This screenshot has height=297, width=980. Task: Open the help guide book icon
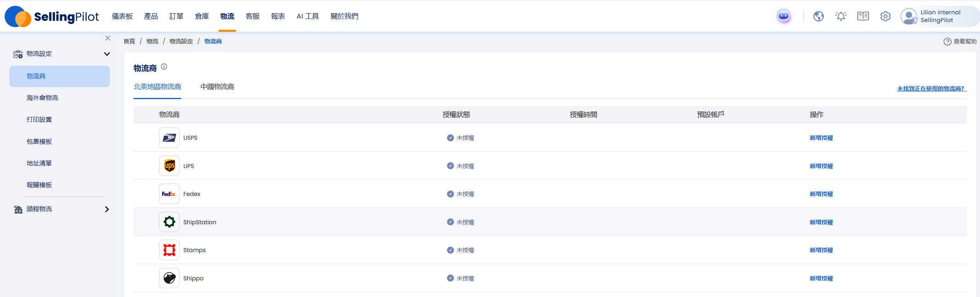[x=863, y=16]
